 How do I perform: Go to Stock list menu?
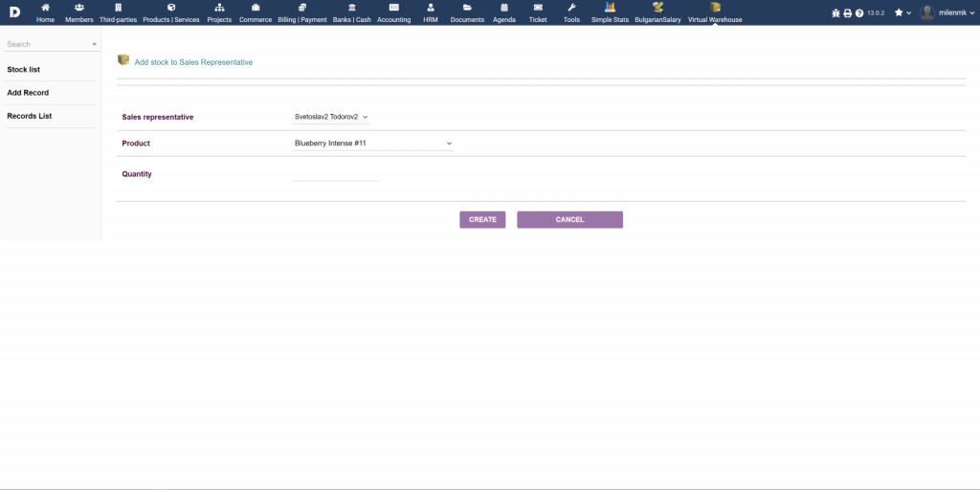(24, 69)
